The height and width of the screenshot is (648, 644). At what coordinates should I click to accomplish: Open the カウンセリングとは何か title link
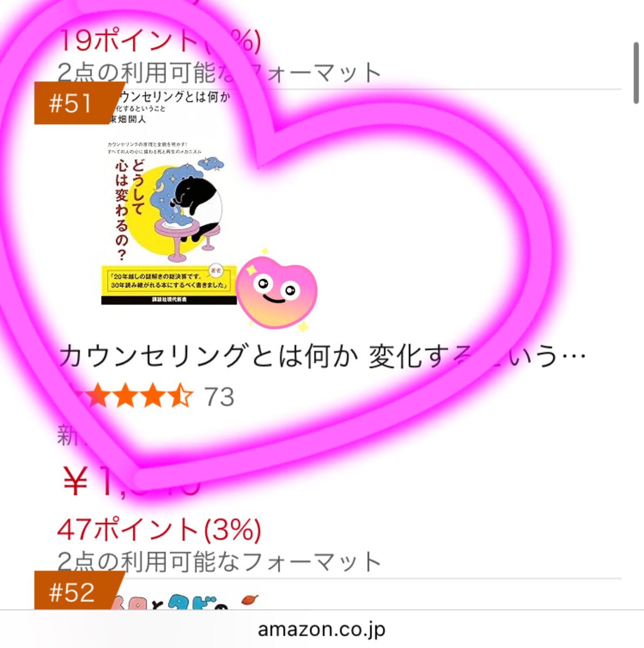[x=322, y=356]
